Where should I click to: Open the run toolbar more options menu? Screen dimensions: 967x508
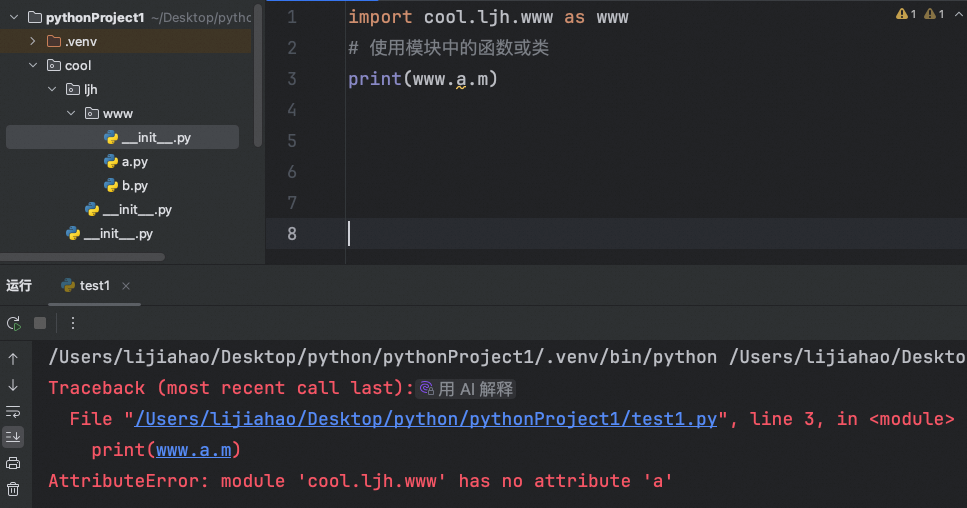[x=73, y=324]
